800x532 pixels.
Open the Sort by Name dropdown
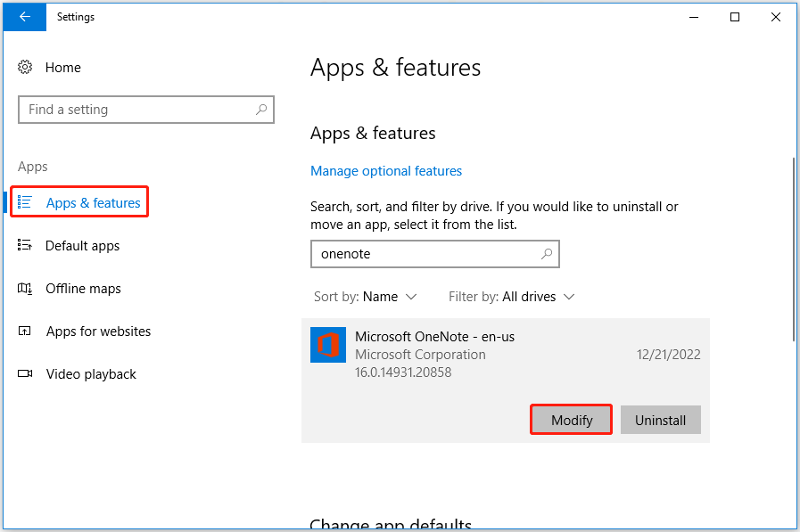click(366, 297)
